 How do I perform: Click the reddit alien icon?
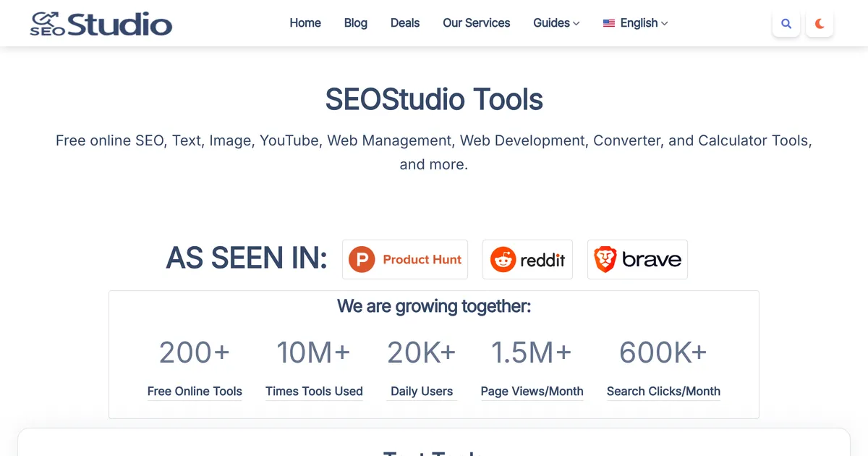tap(504, 259)
